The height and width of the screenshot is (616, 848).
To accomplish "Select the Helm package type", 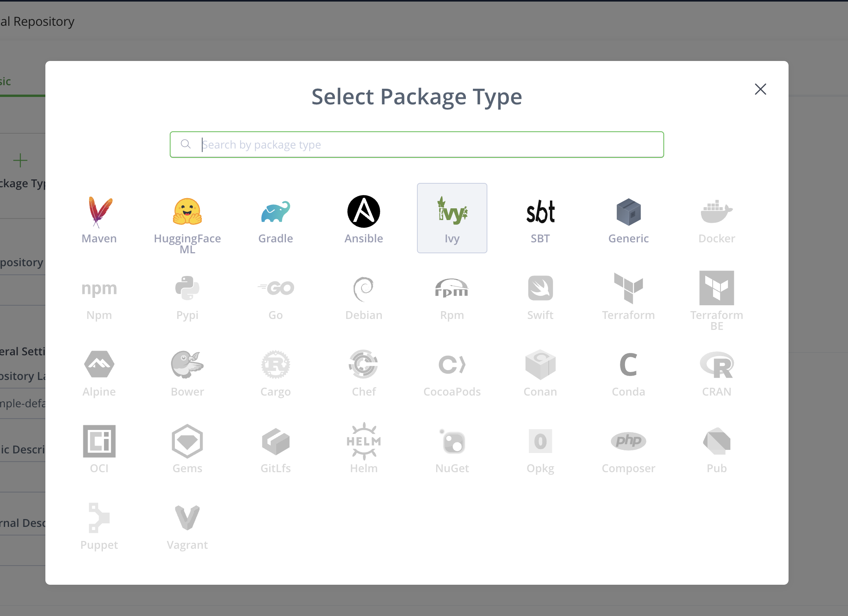I will [x=364, y=448].
